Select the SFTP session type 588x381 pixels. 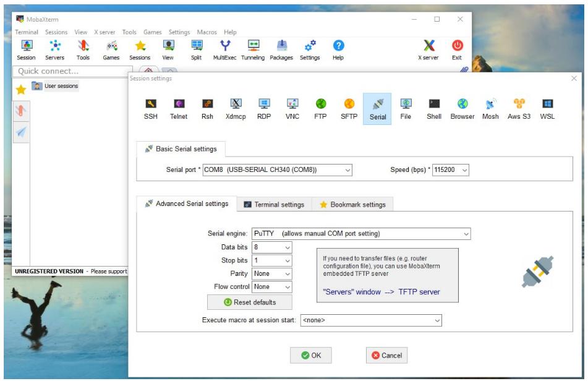(349, 108)
